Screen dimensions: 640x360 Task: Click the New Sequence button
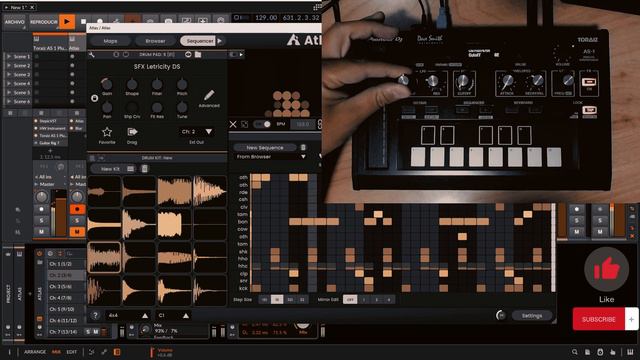tap(265, 147)
